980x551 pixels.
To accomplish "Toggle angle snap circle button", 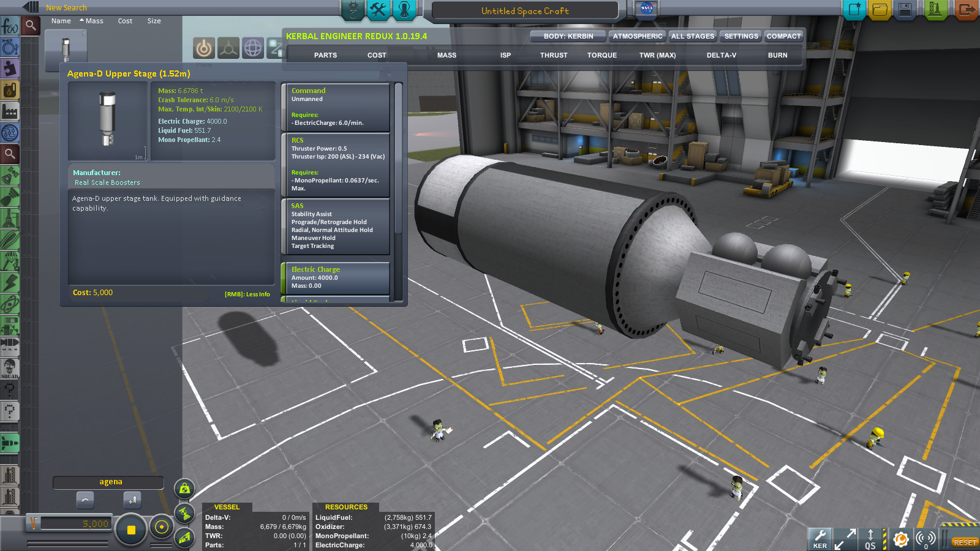I will [x=162, y=527].
